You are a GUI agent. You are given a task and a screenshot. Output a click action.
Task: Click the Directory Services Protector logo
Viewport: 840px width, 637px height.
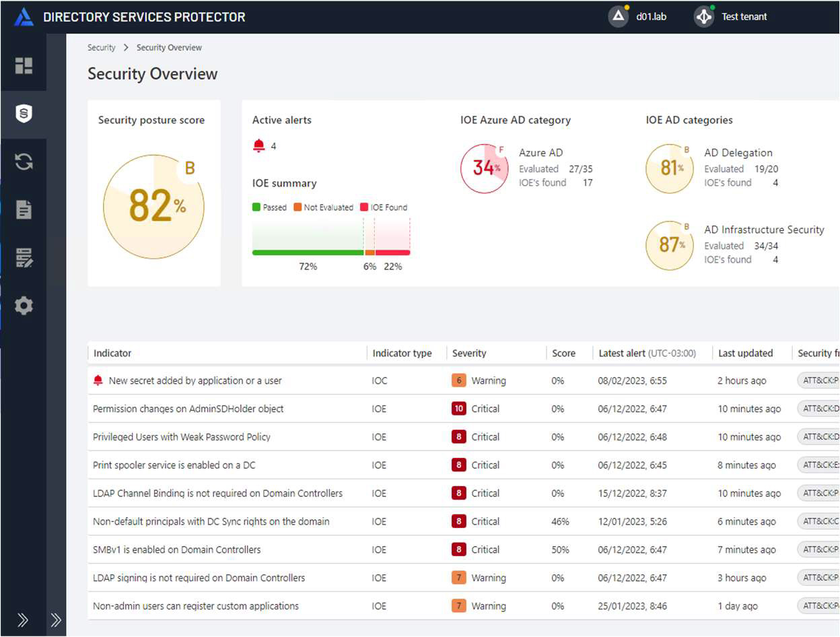[24, 17]
